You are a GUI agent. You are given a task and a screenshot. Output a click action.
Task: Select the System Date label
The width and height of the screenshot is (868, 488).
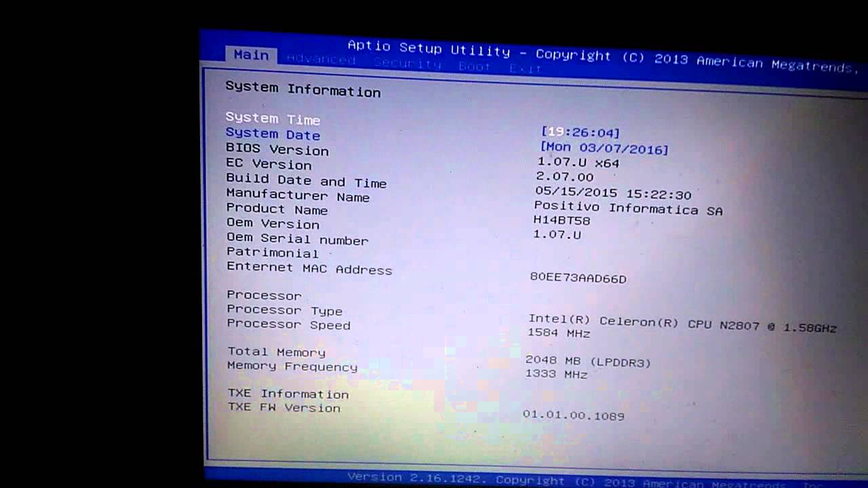273,134
